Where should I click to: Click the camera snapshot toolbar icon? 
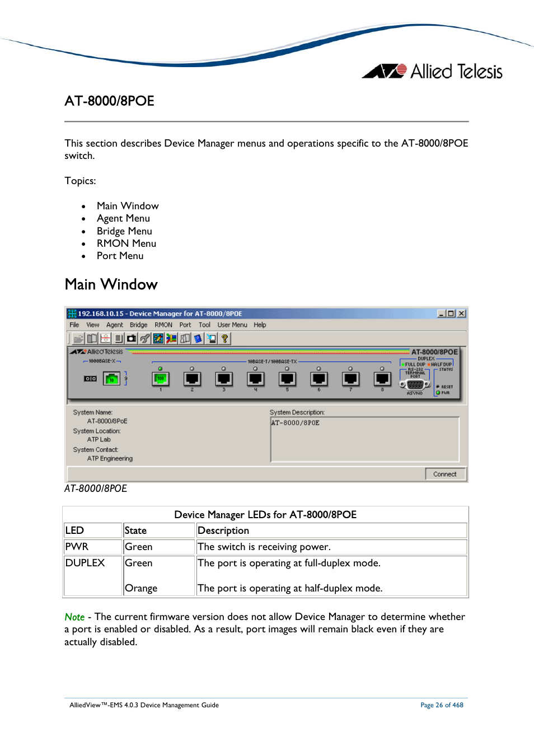click(x=132, y=339)
